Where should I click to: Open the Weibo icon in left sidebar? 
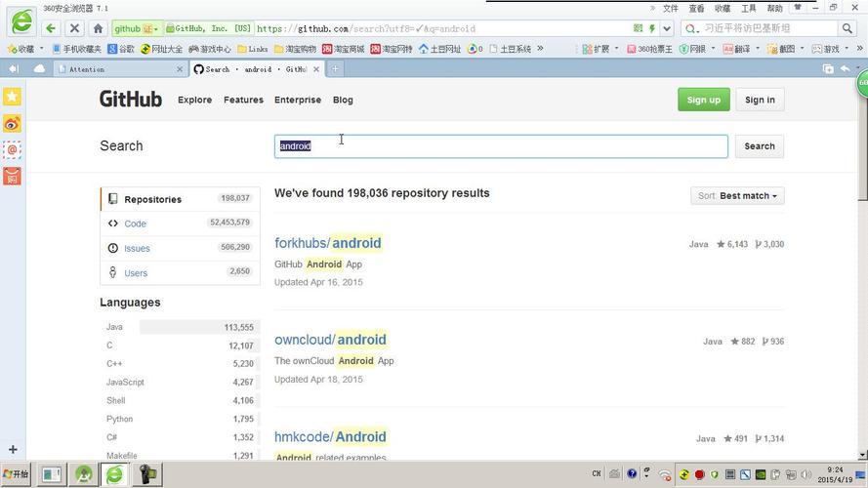tap(12, 123)
